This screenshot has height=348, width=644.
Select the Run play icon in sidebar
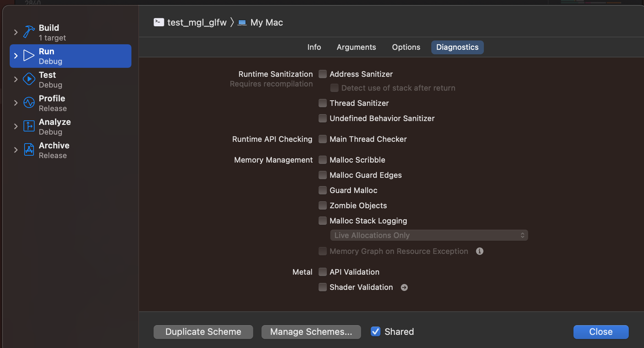coord(28,55)
